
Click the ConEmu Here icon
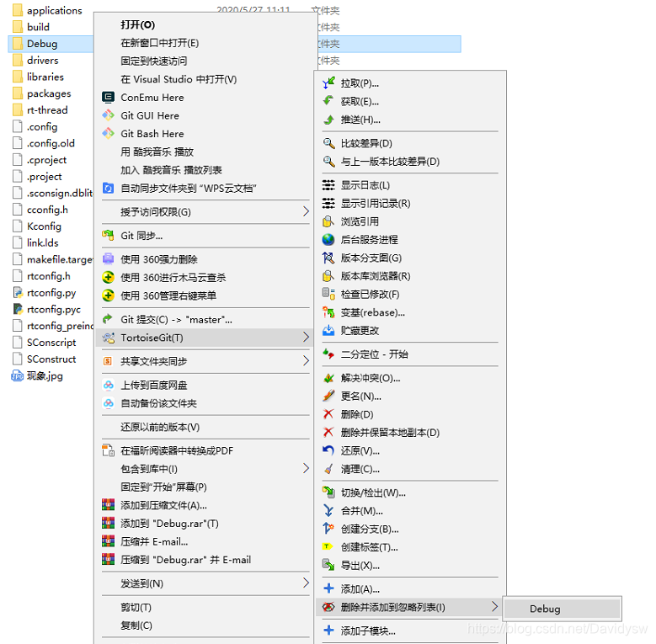tap(109, 98)
